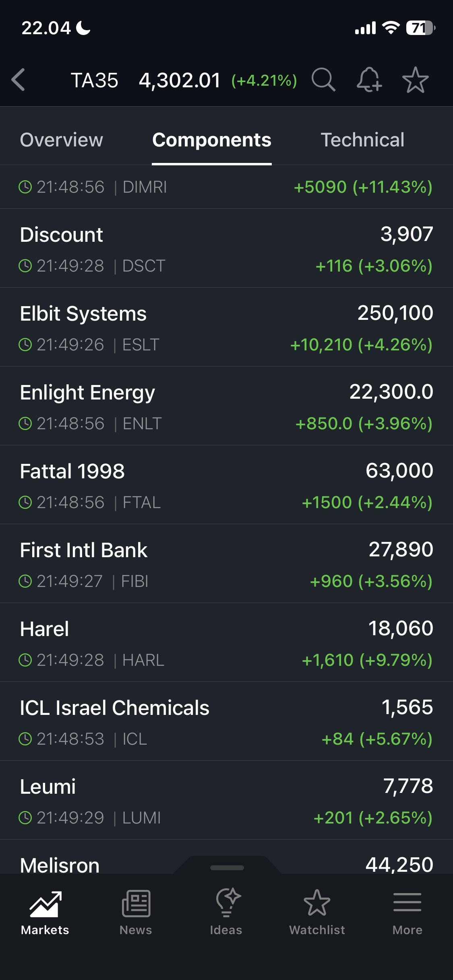Select the Components tab
The height and width of the screenshot is (980, 453).
click(212, 140)
